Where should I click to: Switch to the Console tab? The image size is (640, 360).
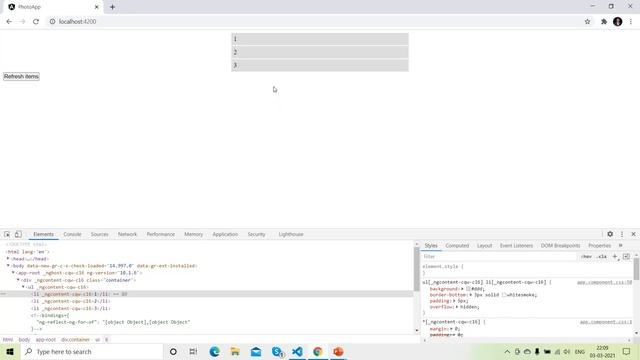pyautogui.click(x=72, y=234)
